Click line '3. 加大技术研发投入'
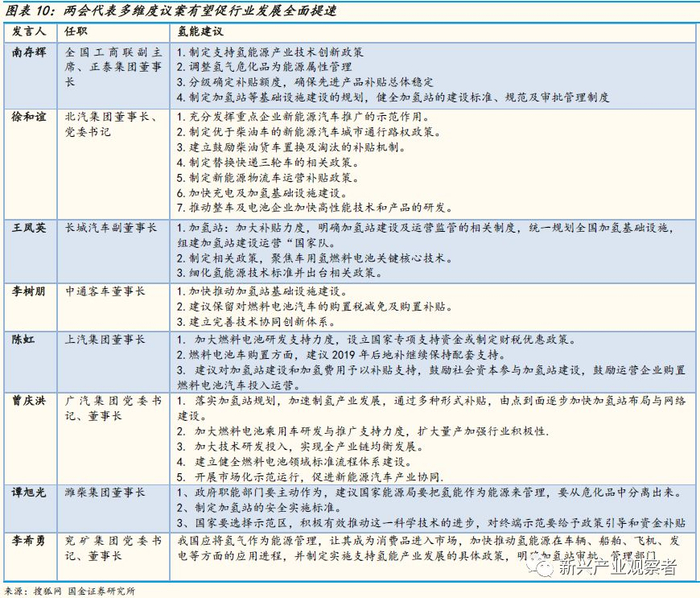 pos(235,446)
